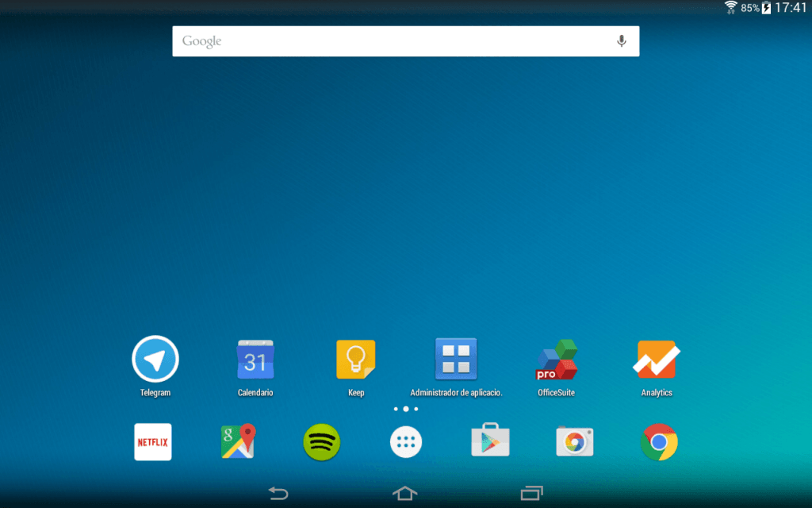Open Google Play Store
Image resolution: width=812 pixels, height=508 pixels.
[x=490, y=442]
